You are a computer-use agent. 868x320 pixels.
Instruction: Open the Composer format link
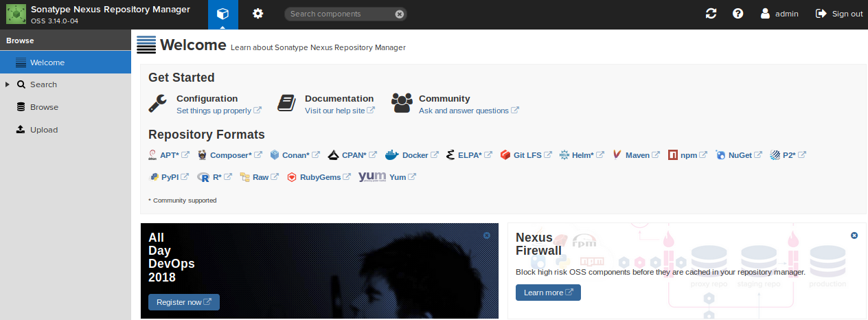236,155
